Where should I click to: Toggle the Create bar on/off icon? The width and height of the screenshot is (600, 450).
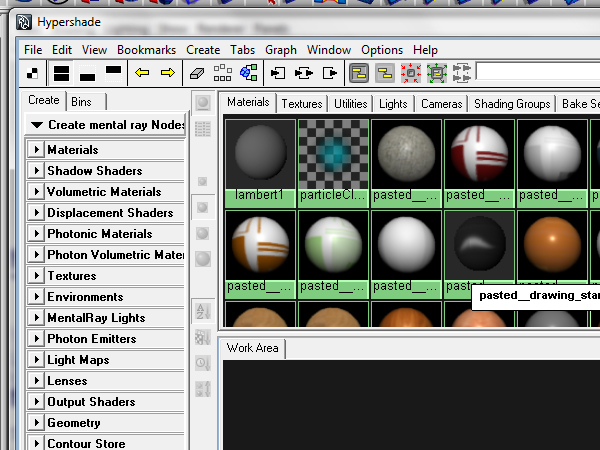[32, 73]
